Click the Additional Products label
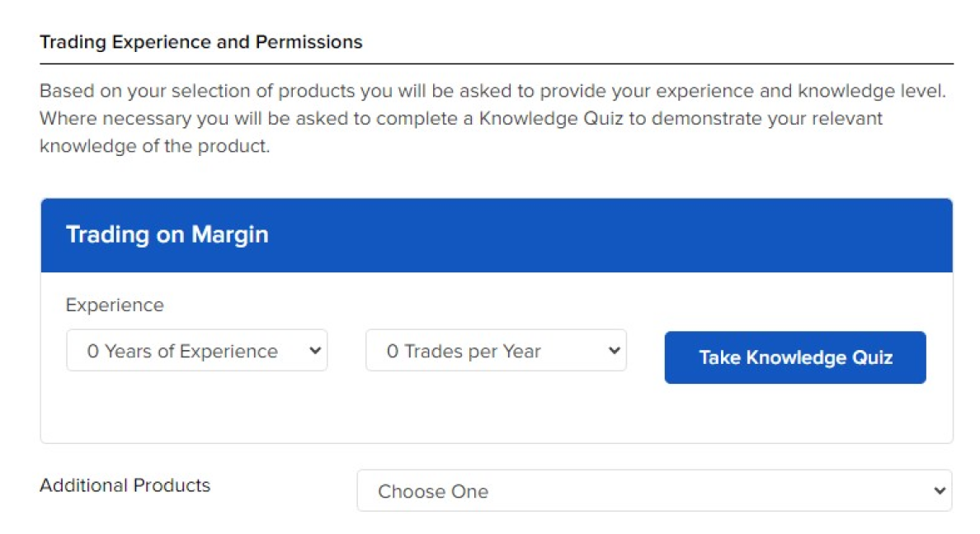This screenshot has width=980, height=534. click(x=125, y=485)
